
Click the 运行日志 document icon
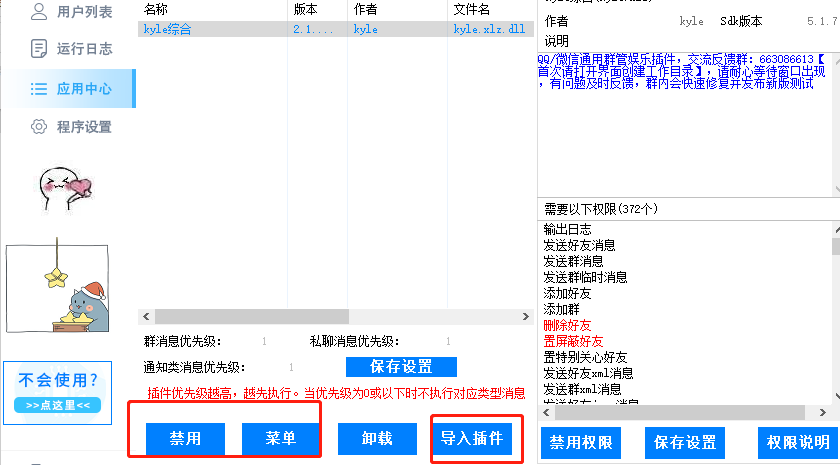click(39, 48)
